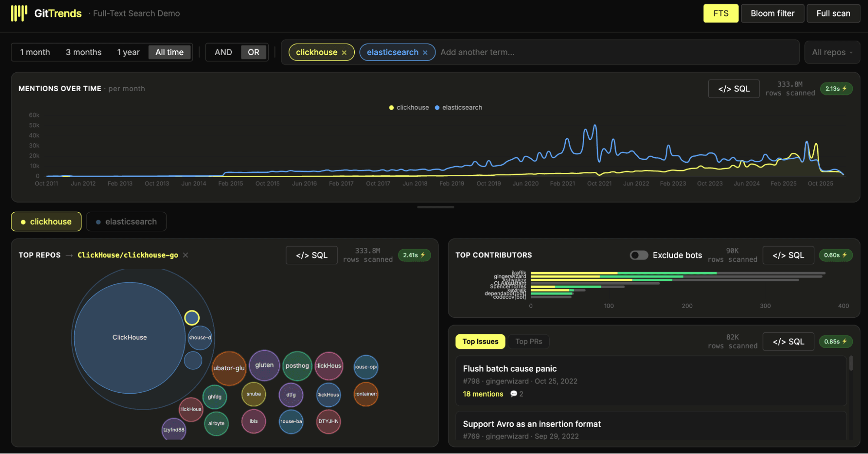Open the All repos dropdown
This screenshot has height=454, width=868.
tap(832, 53)
